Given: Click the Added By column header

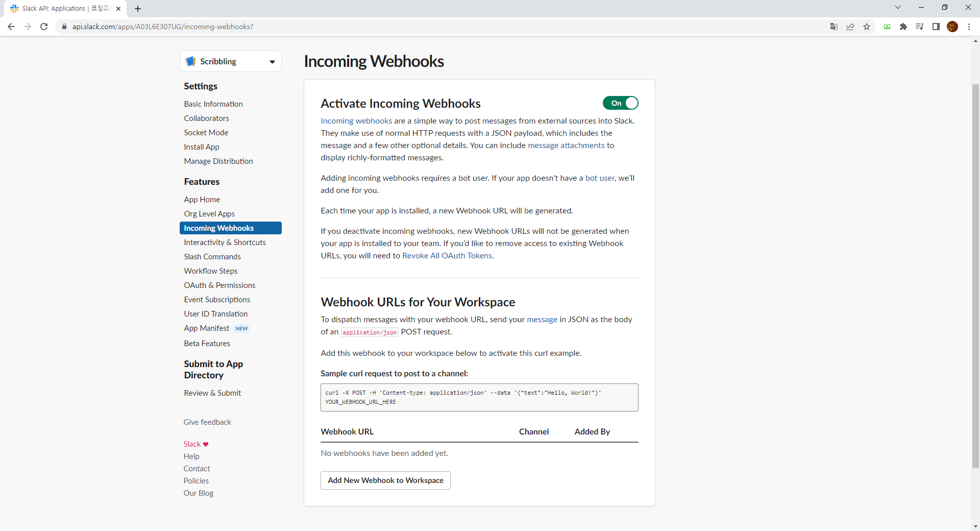Looking at the screenshot, I should 592,431.
